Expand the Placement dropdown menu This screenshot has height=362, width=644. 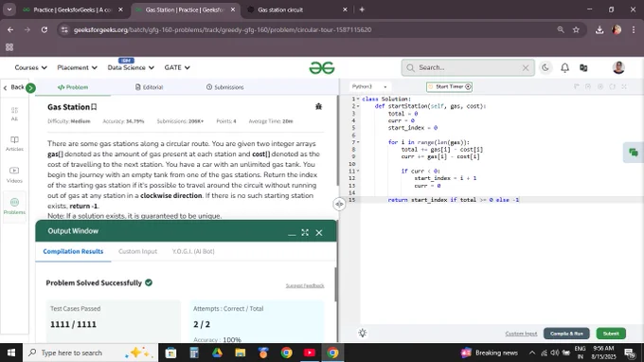pyautogui.click(x=77, y=67)
